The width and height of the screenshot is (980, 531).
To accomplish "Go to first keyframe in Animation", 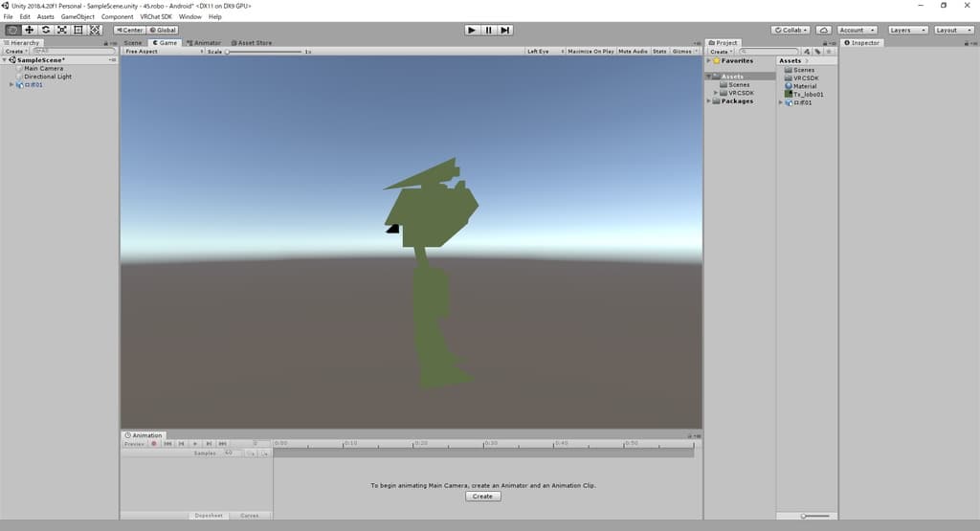I will tap(167, 444).
